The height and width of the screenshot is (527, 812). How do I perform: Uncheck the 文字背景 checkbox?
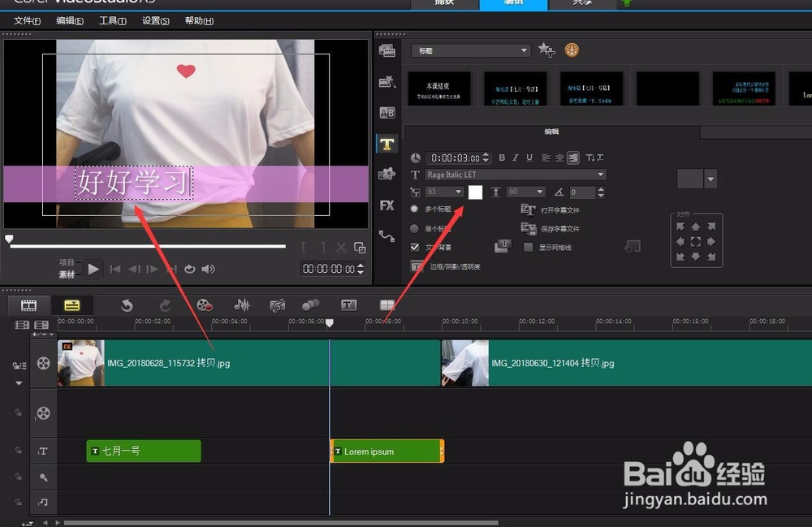415,247
